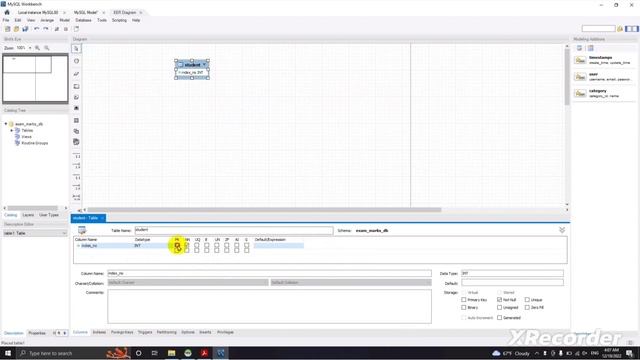Enable the Binary storage checkbox

tap(464, 307)
